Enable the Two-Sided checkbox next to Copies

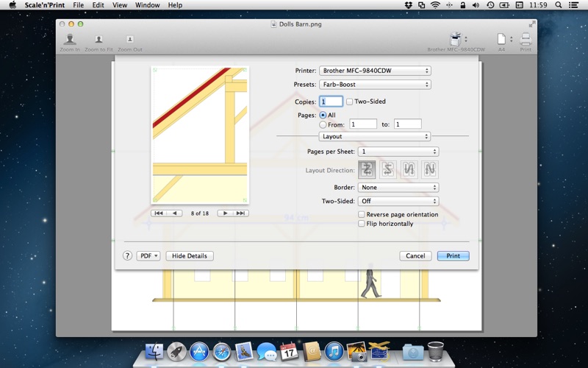[350, 102]
